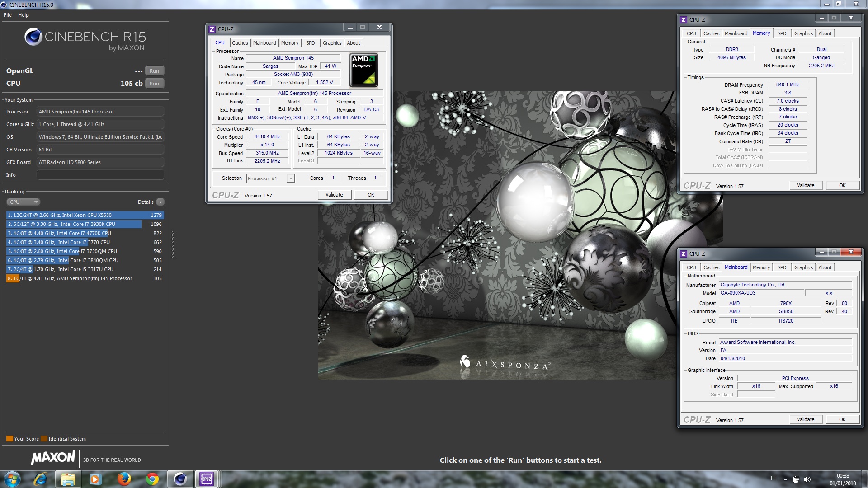Viewport: 868px width, 488px height.
Task: Select CPU tab in CPU-Z Memory window
Action: (691, 33)
